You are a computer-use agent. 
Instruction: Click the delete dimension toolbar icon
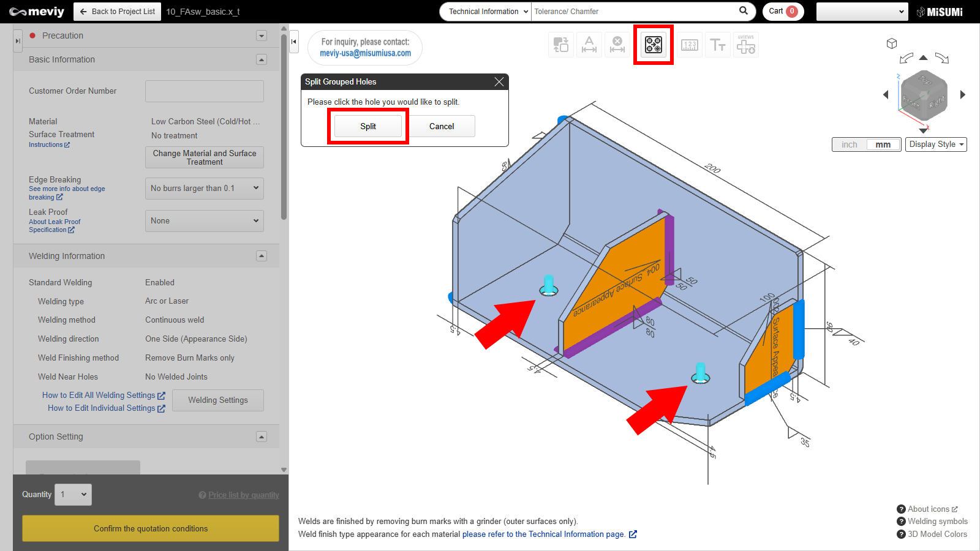[x=617, y=45]
